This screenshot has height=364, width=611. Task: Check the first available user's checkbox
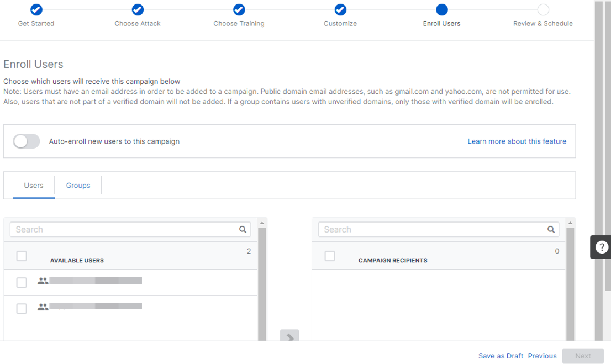22,282
